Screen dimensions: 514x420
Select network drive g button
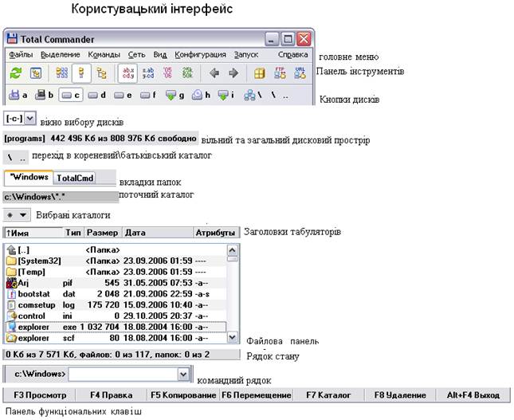(x=175, y=95)
